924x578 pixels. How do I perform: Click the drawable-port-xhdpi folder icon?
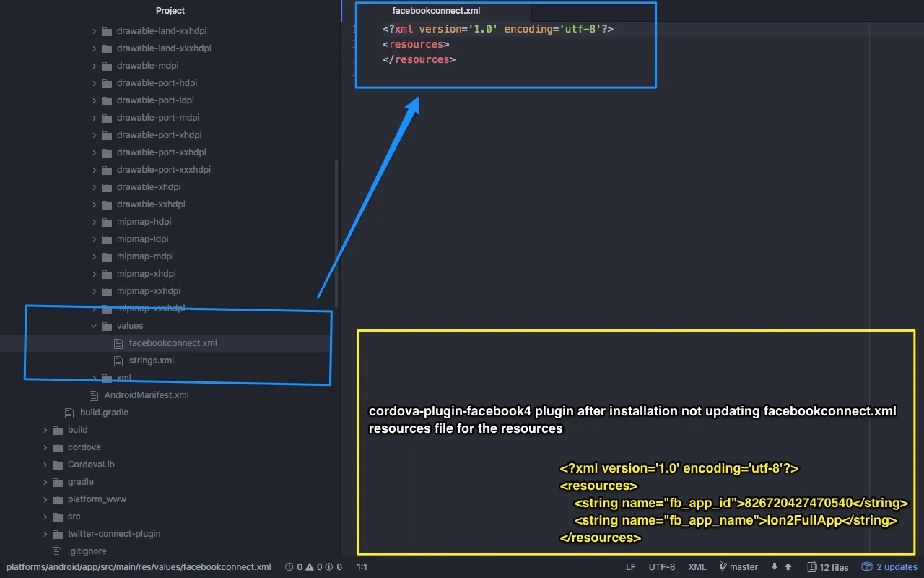tap(107, 135)
